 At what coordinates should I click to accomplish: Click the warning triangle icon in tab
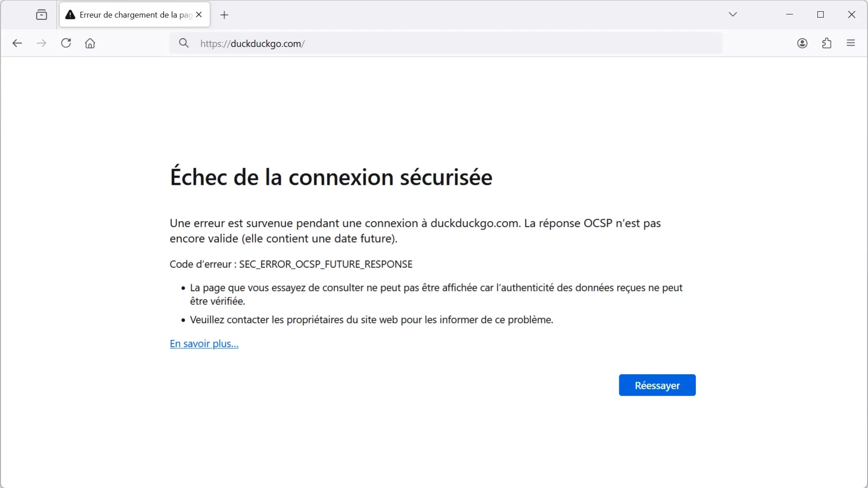click(70, 14)
